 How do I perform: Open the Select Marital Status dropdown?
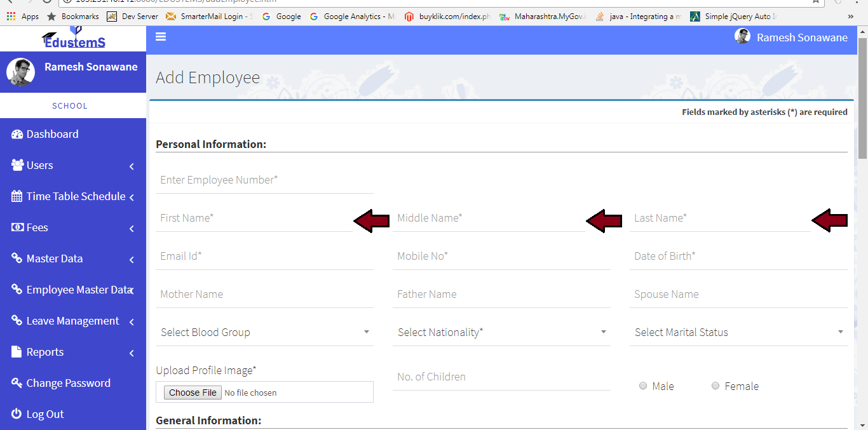738,332
